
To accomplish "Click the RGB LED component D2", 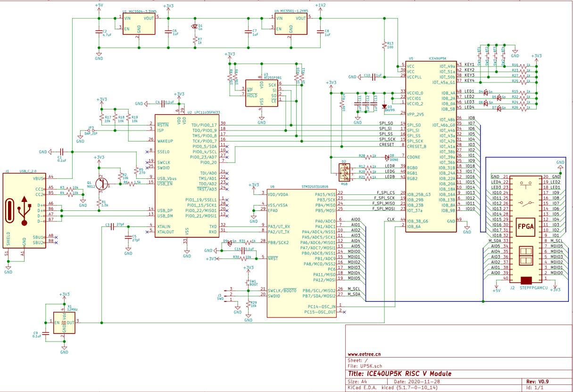I will coord(344,172).
